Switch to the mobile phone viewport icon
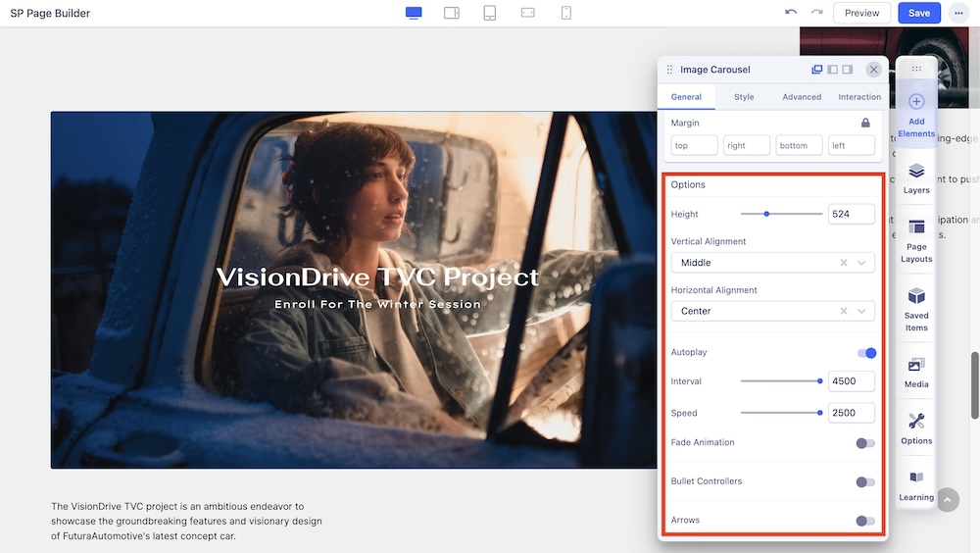The width and height of the screenshot is (980, 553). [566, 13]
